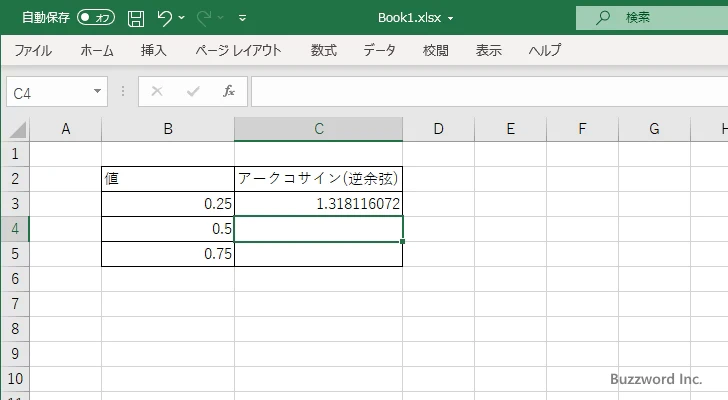728x400 pixels.
Task: Select the cell with value 0.25
Action: 168,204
